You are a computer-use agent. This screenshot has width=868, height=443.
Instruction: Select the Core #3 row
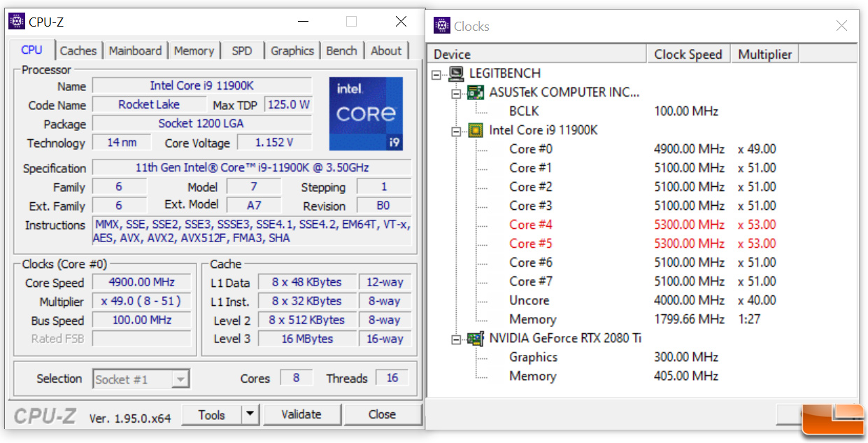coord(531,205)
